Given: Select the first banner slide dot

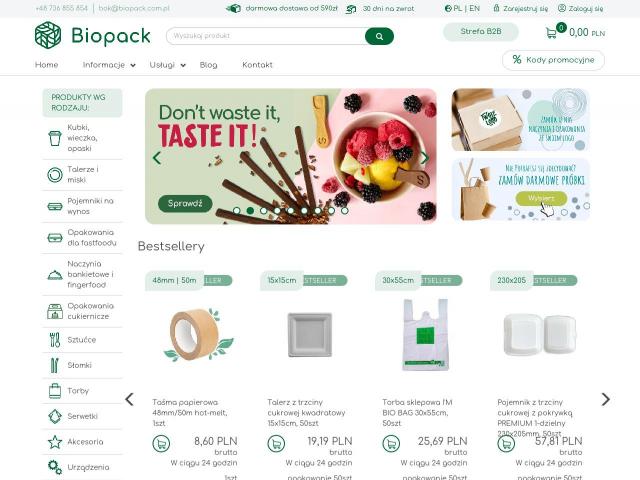Looking at the screenshot, I should tap(237, 211).
